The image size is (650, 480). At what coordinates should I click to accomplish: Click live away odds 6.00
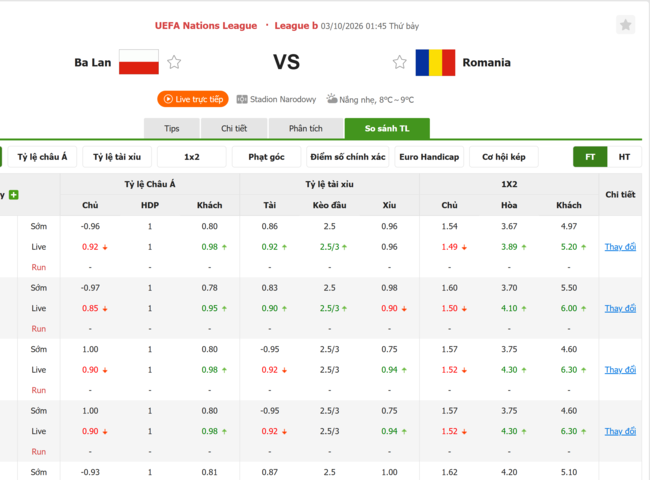[x=569, y=308]
